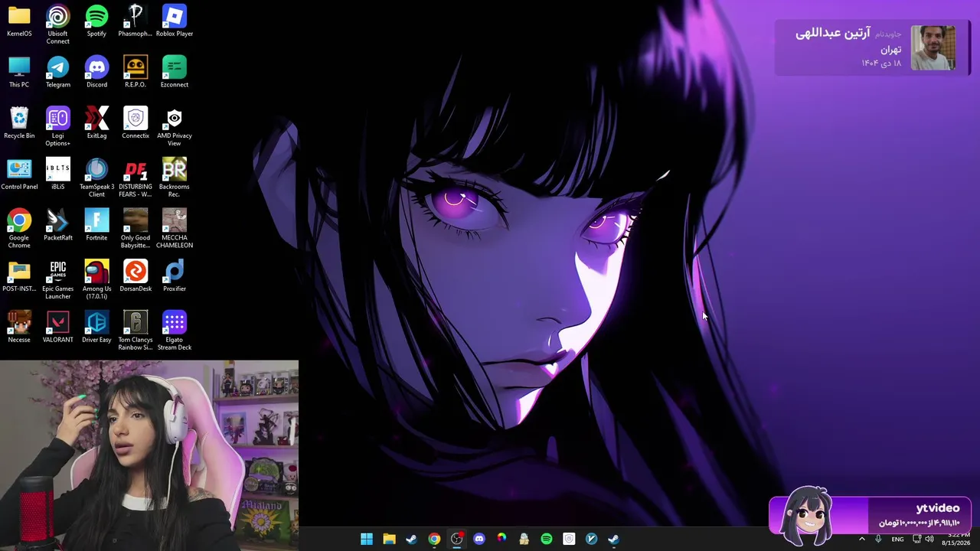This screenshot has width=980, height=551.
Task: Select the DISTURBING FEARS game shortcut
Action: (136, 178)
